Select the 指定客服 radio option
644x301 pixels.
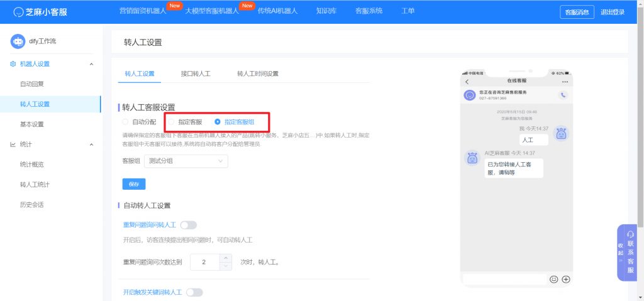tap(171, 122)
